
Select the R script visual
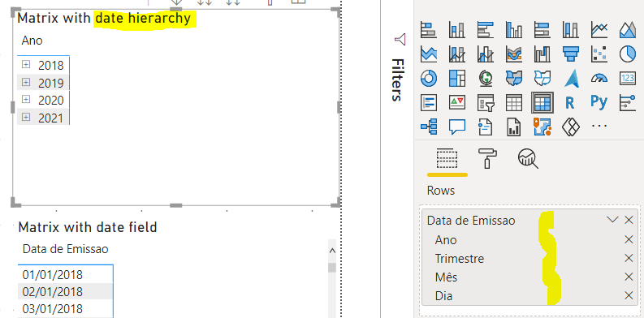tap(569, 102)
